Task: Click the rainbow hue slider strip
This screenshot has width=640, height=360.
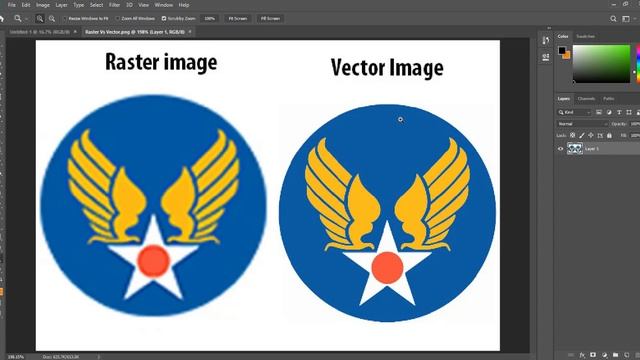Action: pos(638,64)
